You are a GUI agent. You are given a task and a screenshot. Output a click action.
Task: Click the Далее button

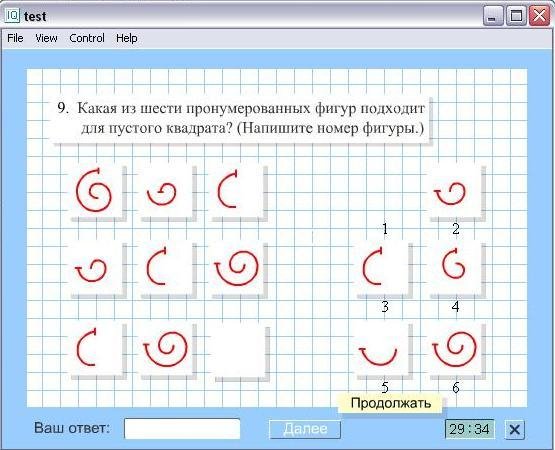point(305,429)
